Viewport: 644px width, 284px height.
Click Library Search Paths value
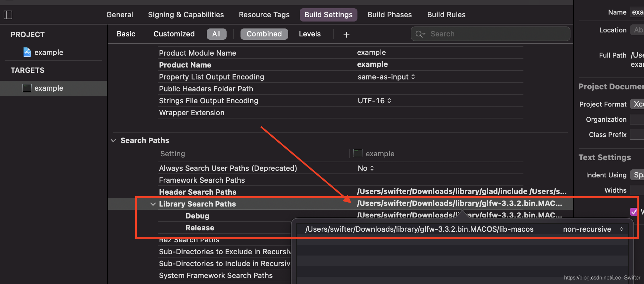coord(459,203)
